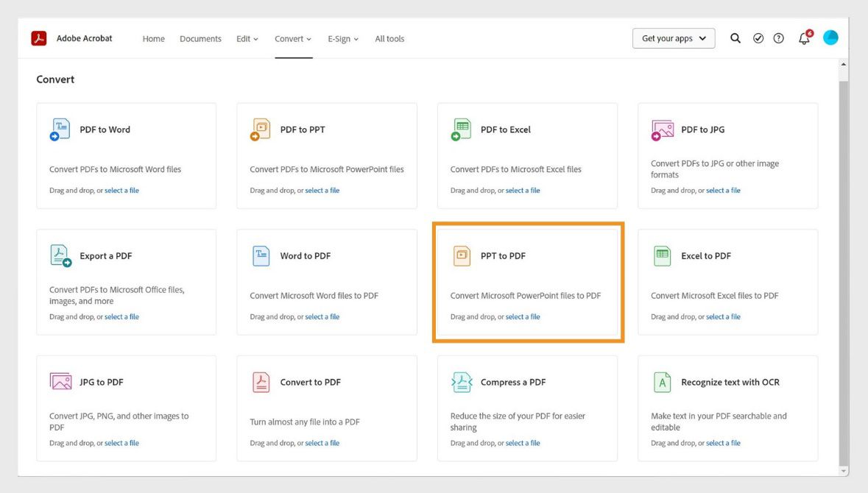The width and height of the screenshot is (868, 493).
Task: Expand the Convert menu dropdown
Action: [293, 38]
